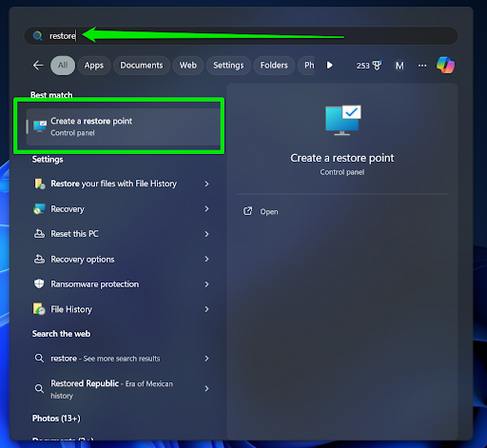Click the open-in-new-window icon beside Open
This screenshot has height=448, width=487.
click(247, 211)
